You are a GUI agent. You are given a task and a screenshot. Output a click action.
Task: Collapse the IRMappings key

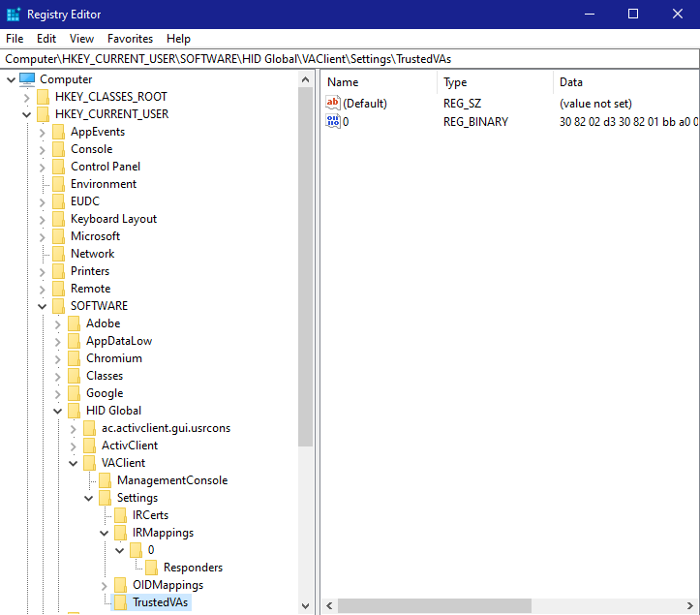(104, 533)
